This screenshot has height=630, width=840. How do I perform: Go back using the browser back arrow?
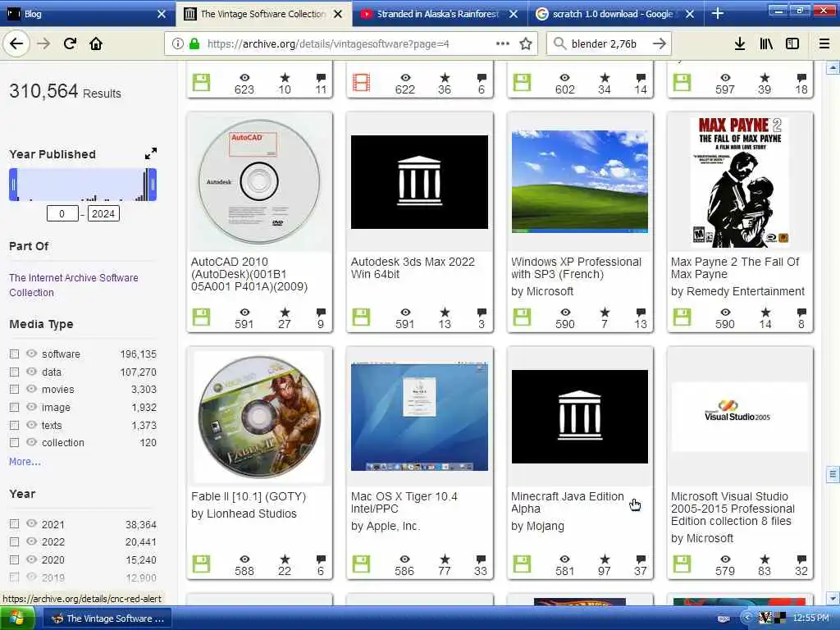coord(16,44)
